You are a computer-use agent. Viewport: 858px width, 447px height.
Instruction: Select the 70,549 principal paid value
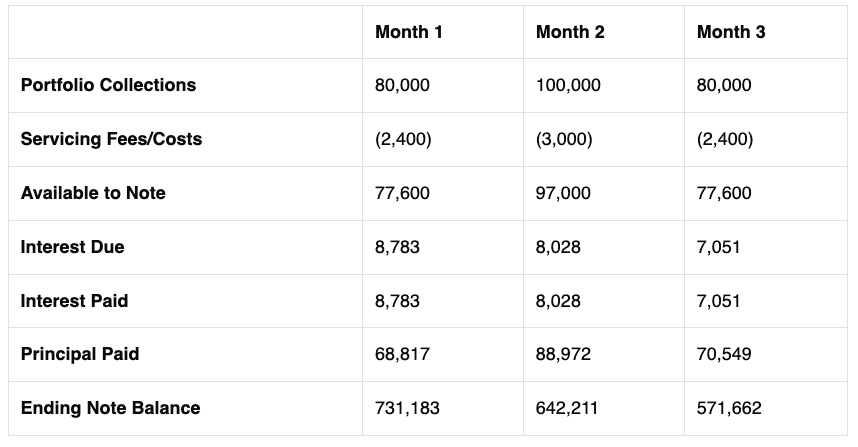[x=724, y=354]
